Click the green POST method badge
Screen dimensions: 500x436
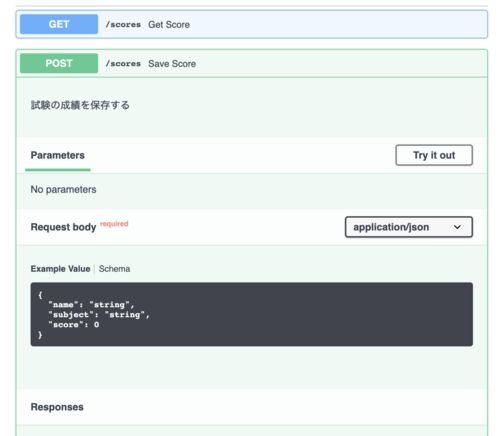pyautogui.click(x=59, y=63)
